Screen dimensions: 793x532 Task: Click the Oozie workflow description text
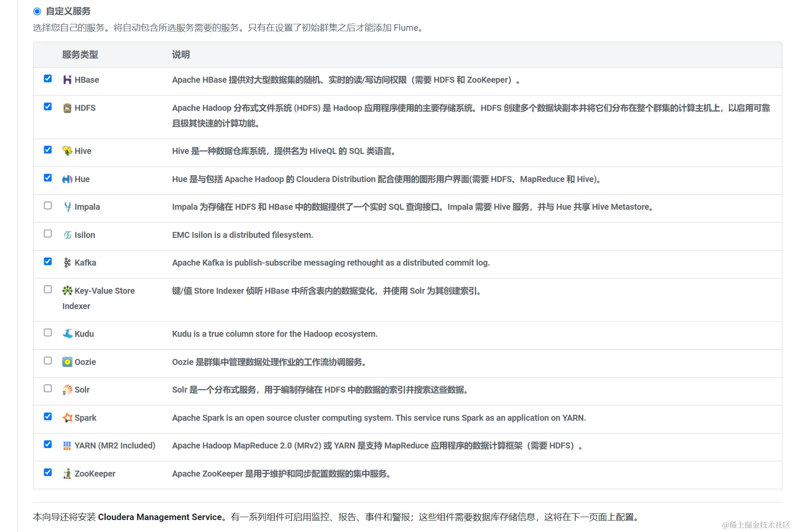pos(270,362)
